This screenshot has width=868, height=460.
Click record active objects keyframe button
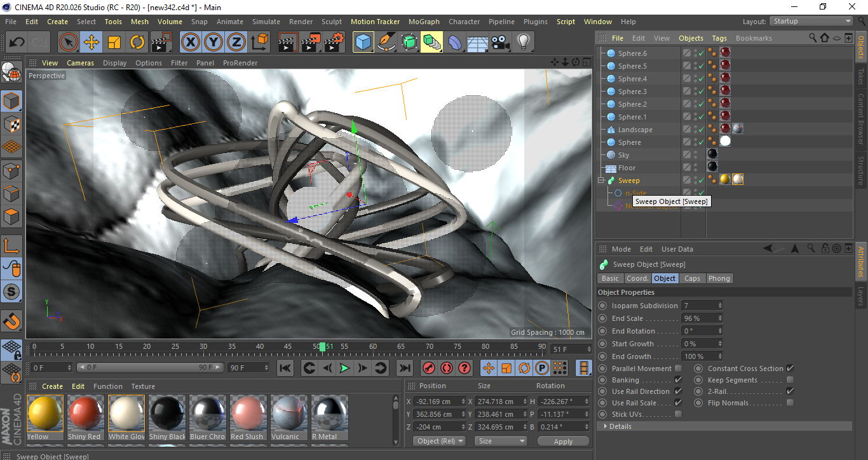coord(429,368)
